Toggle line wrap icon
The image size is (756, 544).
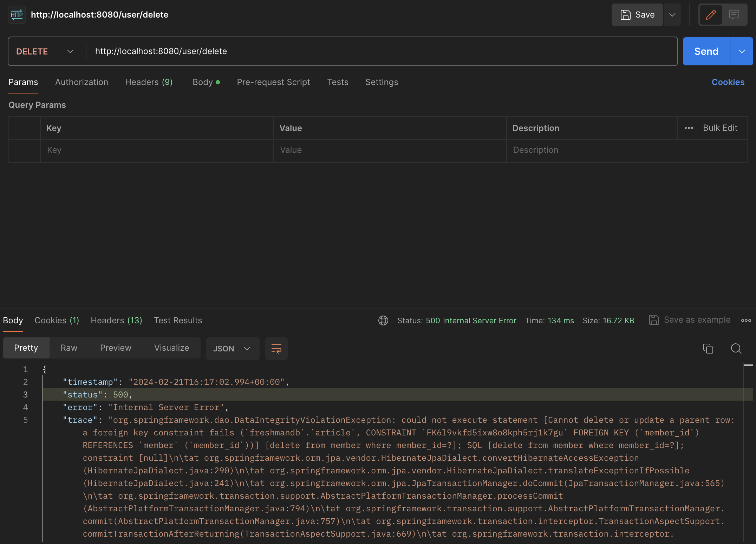276,349
